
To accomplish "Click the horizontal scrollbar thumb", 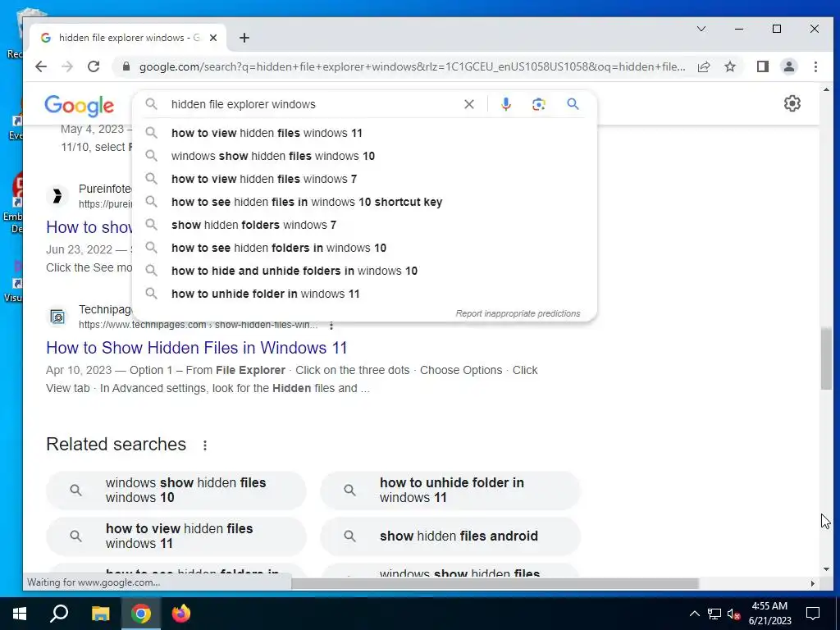I will [x=495, y=583].
